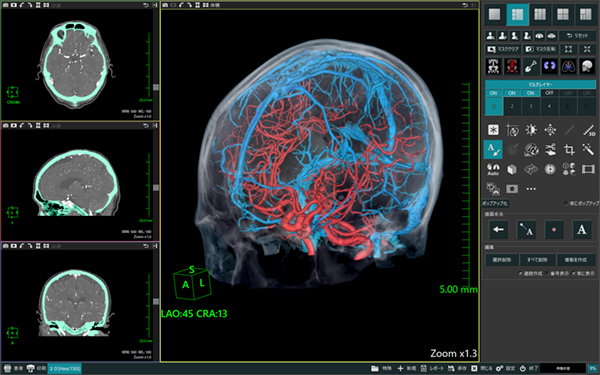The image size is (600, 375).
Task: Toggle layer 1 ON switch
Action: (x=494, y=93)
